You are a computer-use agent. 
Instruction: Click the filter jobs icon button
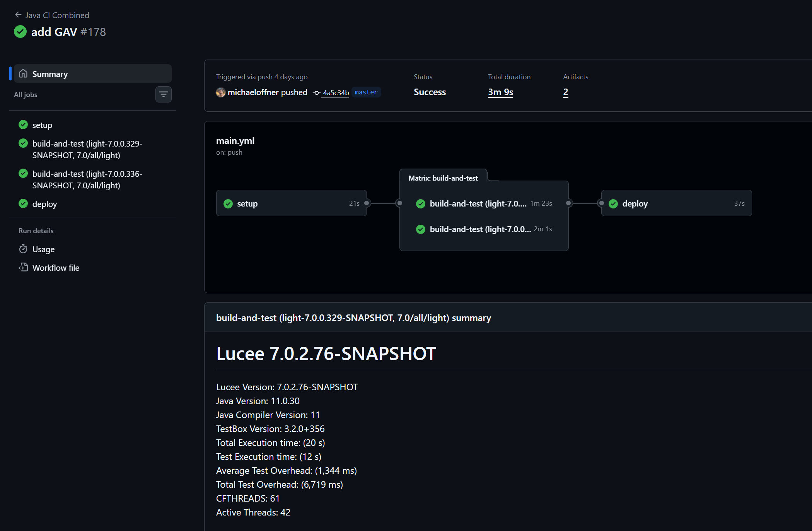[x=163, y=94]
